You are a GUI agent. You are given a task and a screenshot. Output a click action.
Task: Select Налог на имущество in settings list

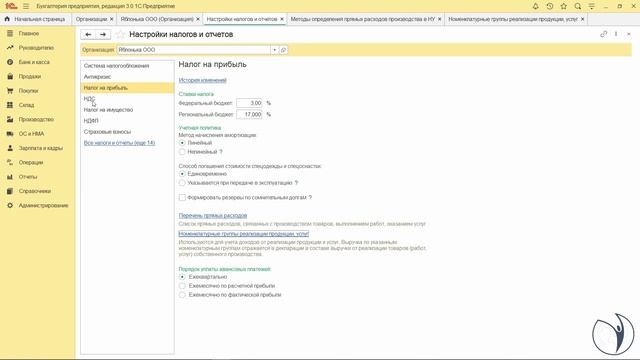point(127,110)
